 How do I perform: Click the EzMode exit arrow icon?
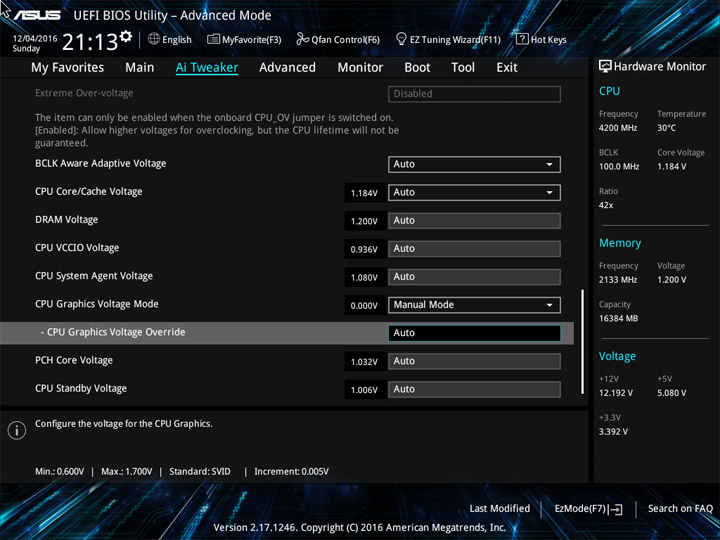pos(615,509)
